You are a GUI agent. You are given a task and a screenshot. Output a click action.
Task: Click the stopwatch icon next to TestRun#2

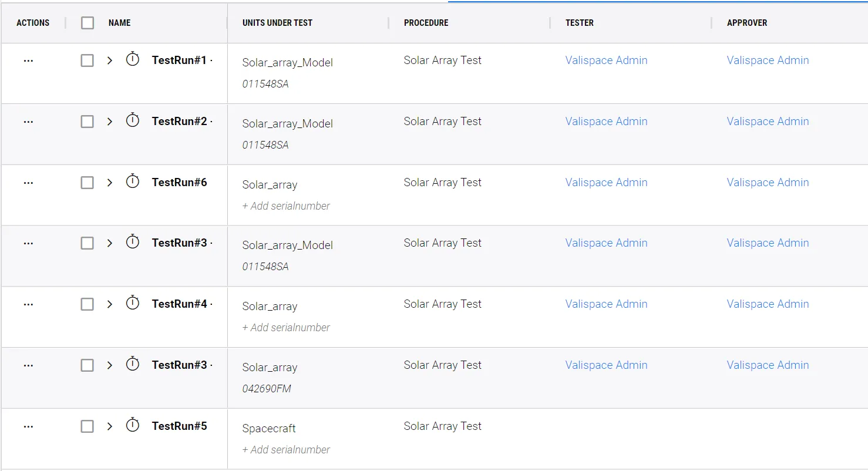[133, 120]
